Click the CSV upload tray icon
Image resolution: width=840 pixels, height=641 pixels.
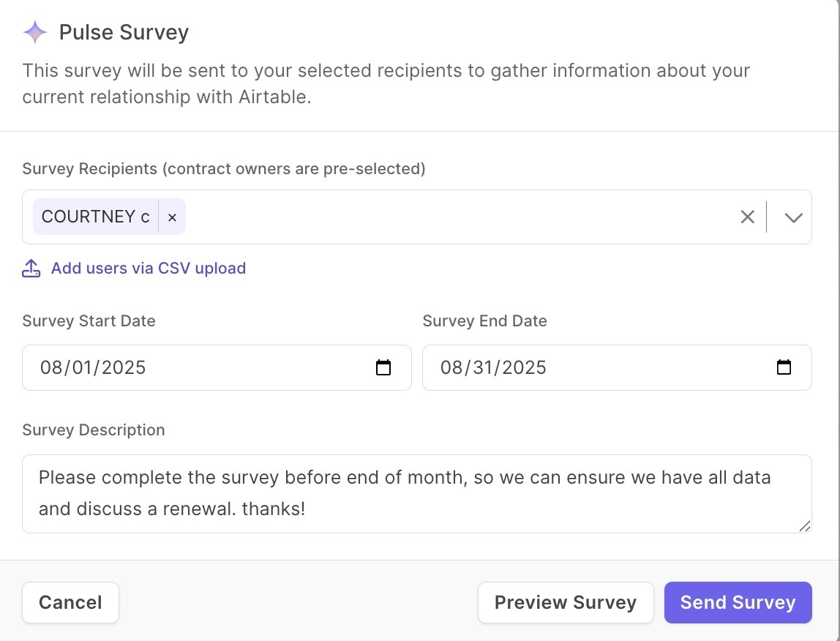point(31,269)
